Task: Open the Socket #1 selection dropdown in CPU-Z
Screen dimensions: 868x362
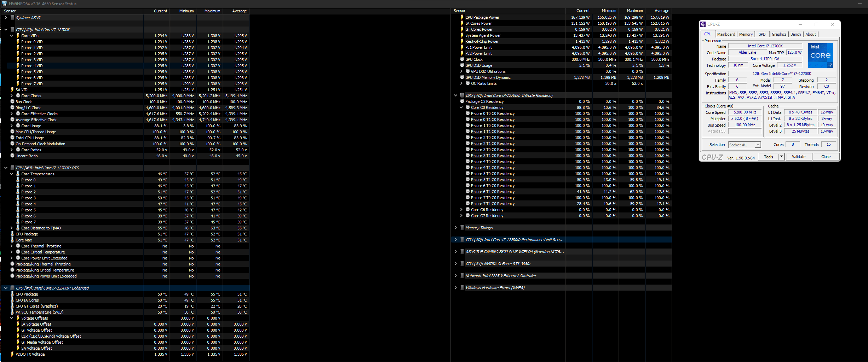Action: (758, 145)
